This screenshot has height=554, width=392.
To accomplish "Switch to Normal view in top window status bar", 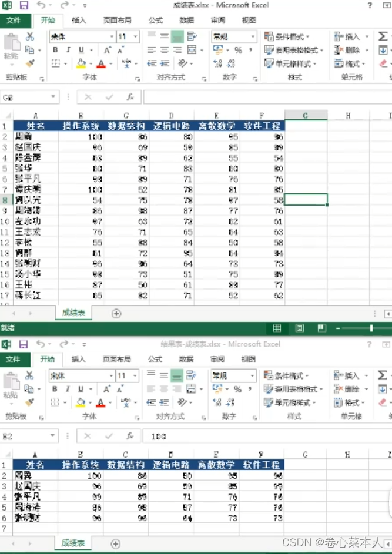I will pos(277,328).
